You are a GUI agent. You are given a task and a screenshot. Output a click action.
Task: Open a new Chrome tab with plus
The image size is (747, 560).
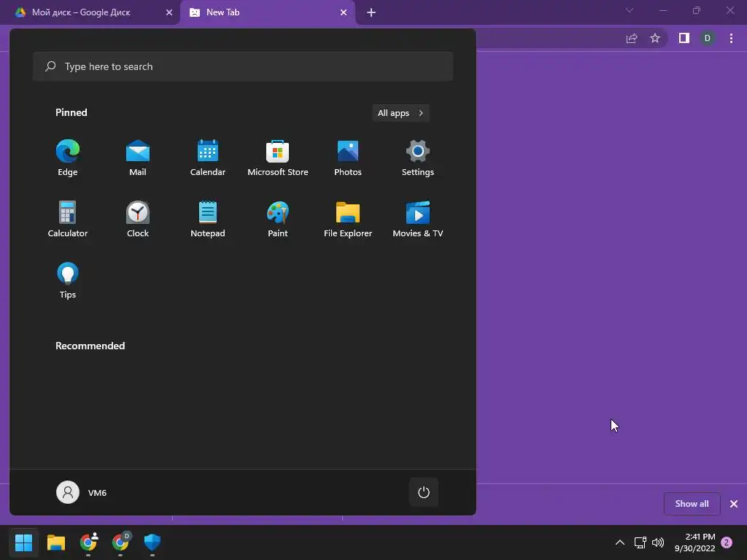pyautogui.click(x=371, y=12)
